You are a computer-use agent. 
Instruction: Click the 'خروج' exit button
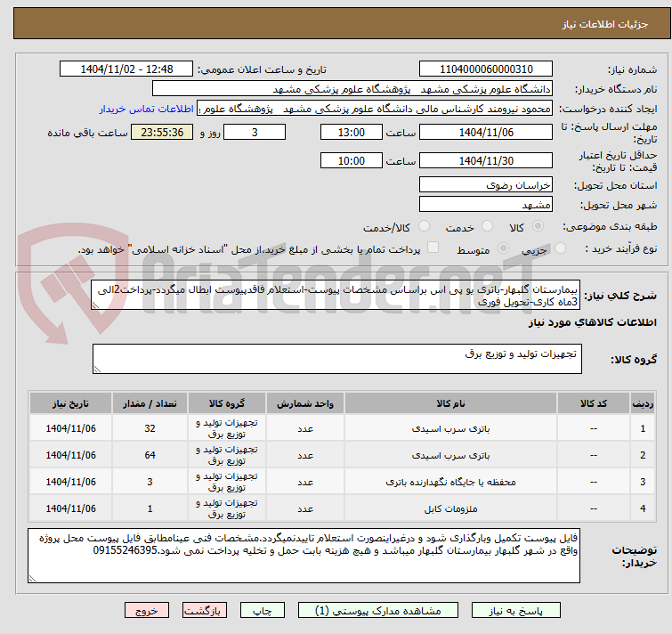coord(147,611)
